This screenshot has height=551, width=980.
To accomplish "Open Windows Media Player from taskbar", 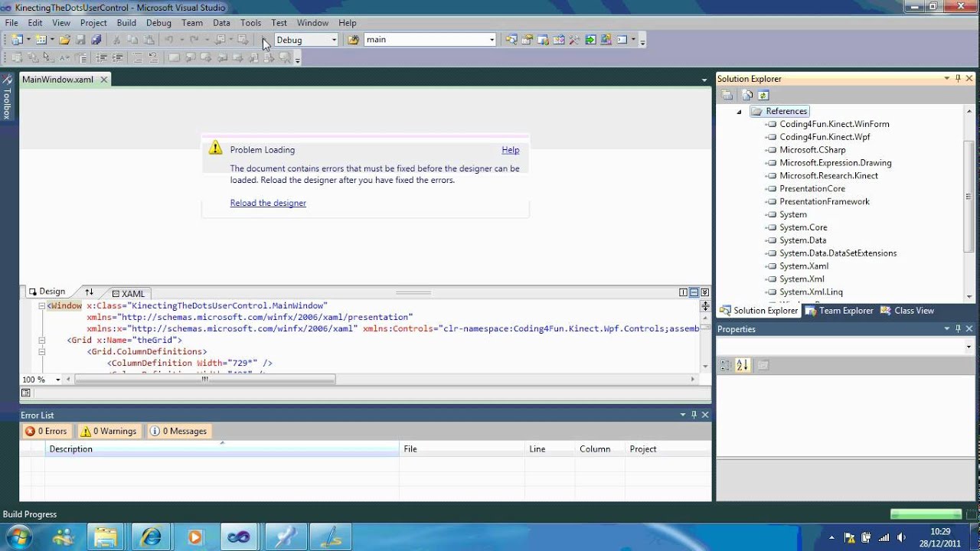I will [x=195, y=536].
